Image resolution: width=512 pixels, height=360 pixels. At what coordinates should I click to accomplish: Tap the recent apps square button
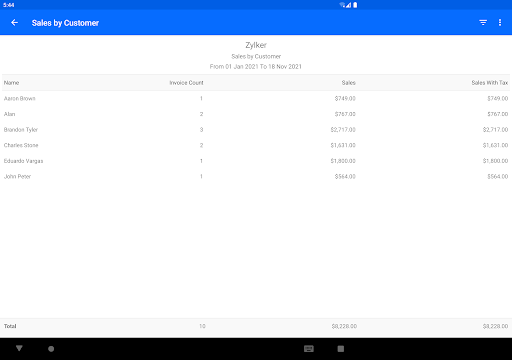point(340,349)
